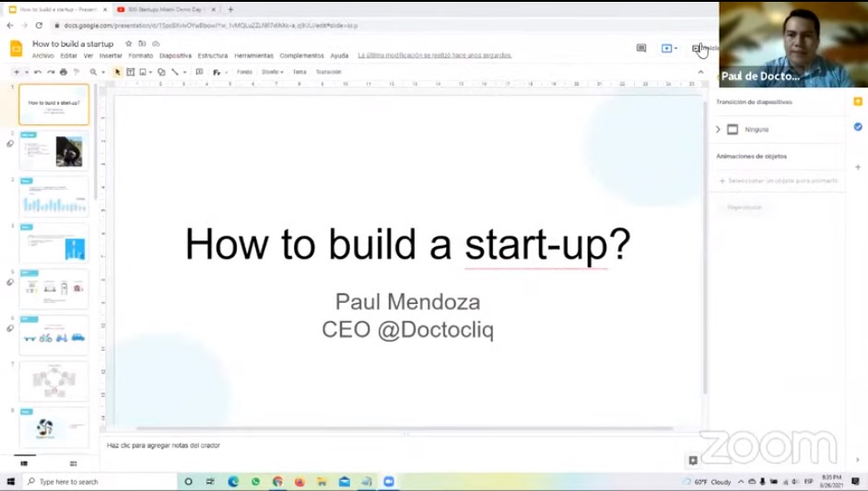This screenshot has height=491, width=868.
Task: Select the line tool
Action: click(175, 72)
